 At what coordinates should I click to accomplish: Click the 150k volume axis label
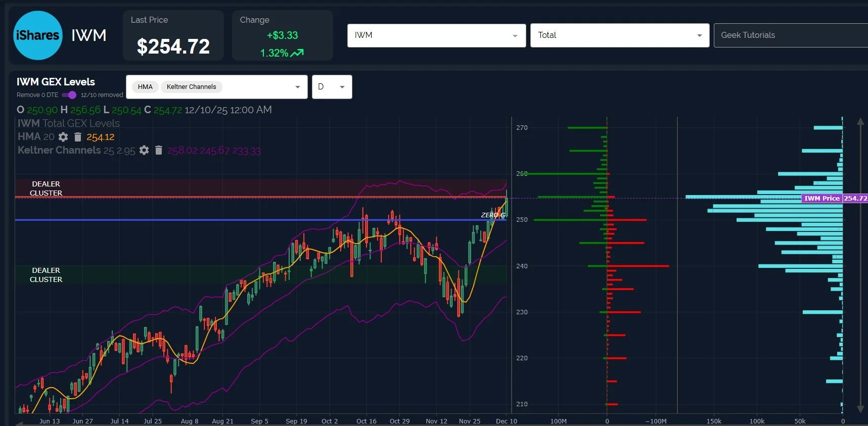pyautogui.click(x=714, y=421)
